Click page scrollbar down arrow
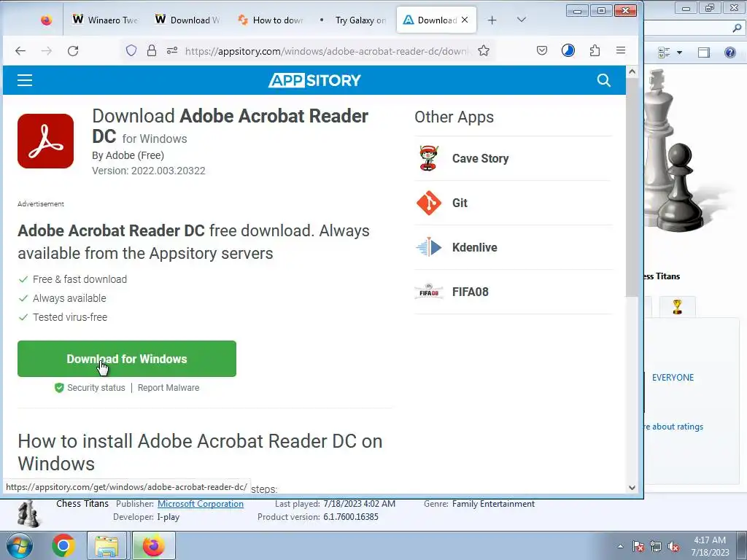This screenshot has height=560, width=747. 632,487
